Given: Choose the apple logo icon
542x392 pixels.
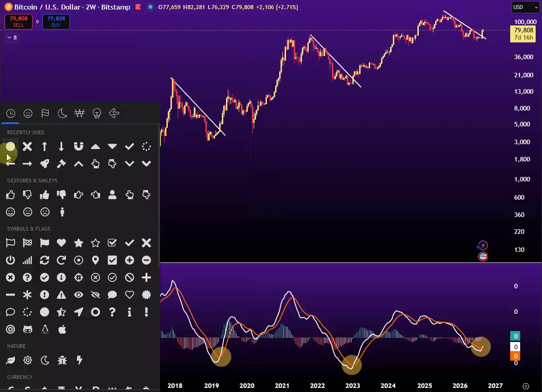Looking at the screenshot, I should pos(62,329).
